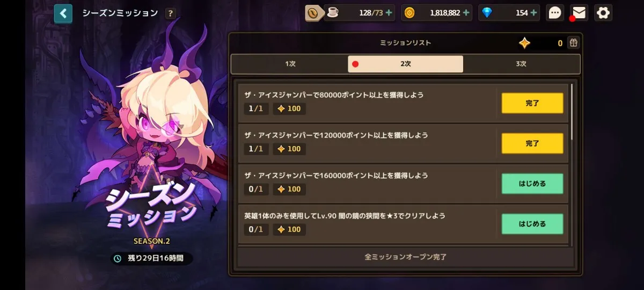
Task: Claim 完了 for the 80000 point mission
Action: pos(532,103)
